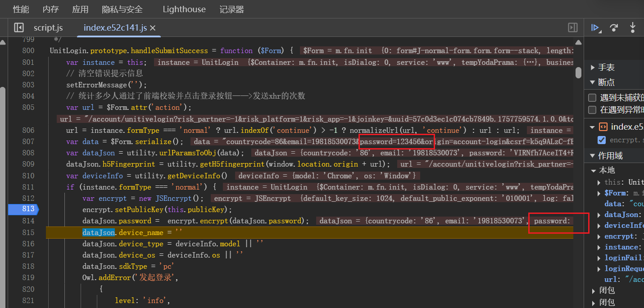Click the code editor vertical scrollbar thumb
The width and height of the screenshot is (644, 308).
pos(578,73)
